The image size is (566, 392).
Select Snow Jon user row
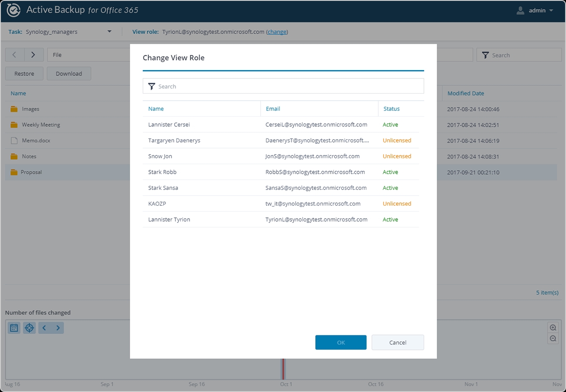[x=281, y=156]
